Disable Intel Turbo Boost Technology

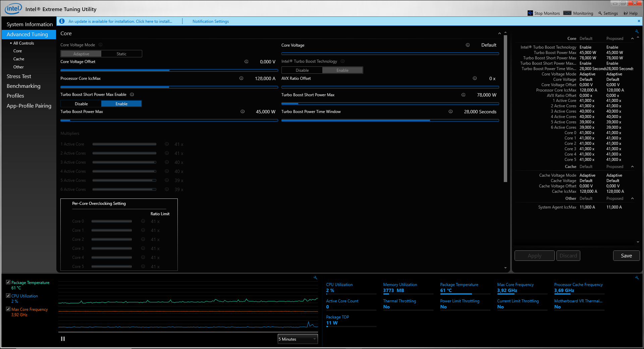coord(302,70)
